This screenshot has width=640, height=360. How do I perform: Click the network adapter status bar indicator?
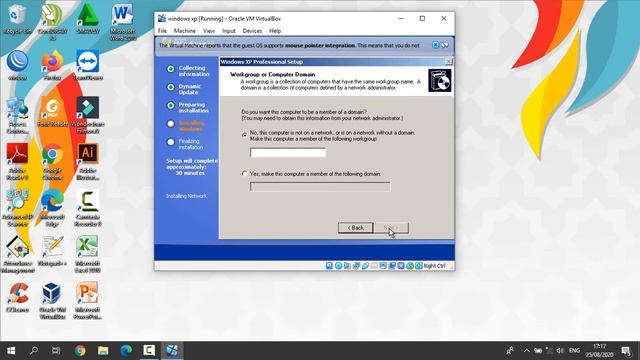pos(356,266)
